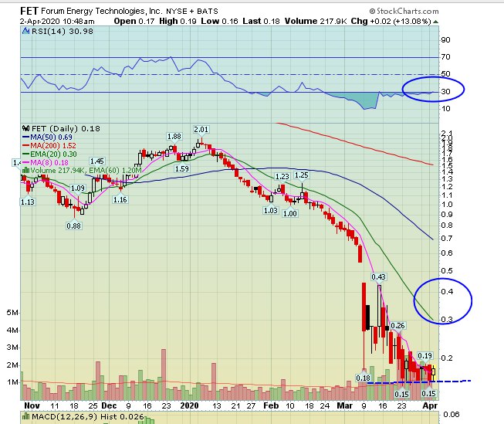Click the candlestick icon beside FET (Daily)

click(x=25, y=129)
